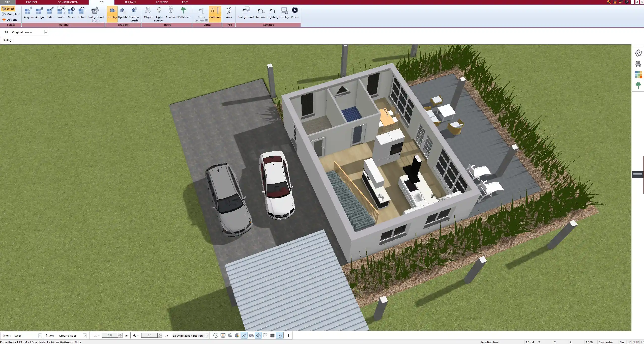Open the plants catalog in the right sidebar

[x=638, y=85]
